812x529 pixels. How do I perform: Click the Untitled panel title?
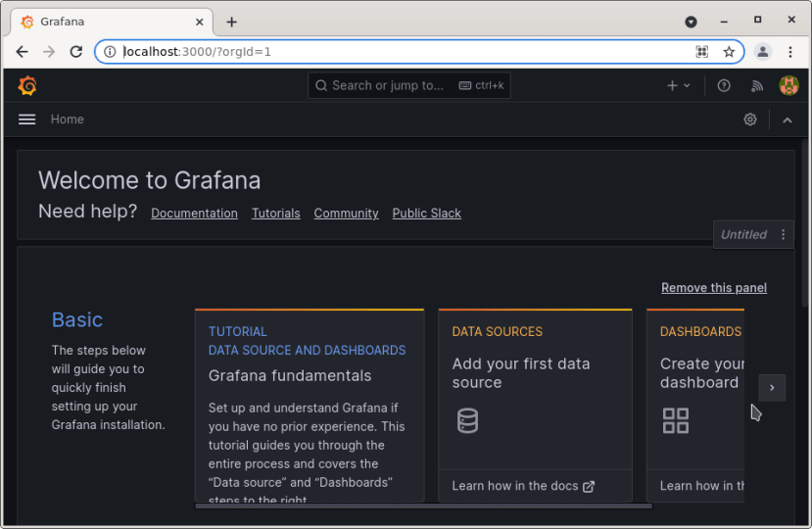[743, 235]
